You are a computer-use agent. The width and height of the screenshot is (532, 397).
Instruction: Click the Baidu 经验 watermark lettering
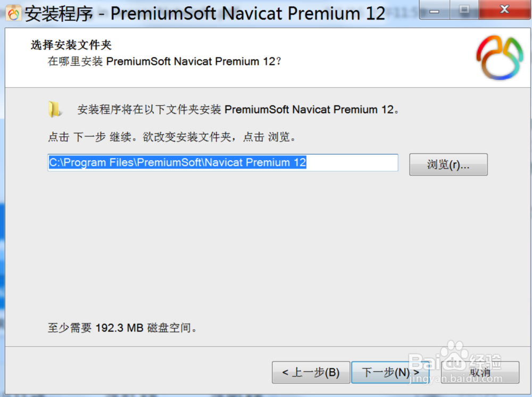[455, 362]
